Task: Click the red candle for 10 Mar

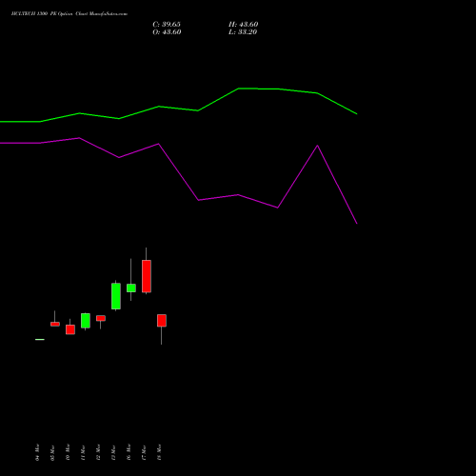Action: [x=70, y=329]
